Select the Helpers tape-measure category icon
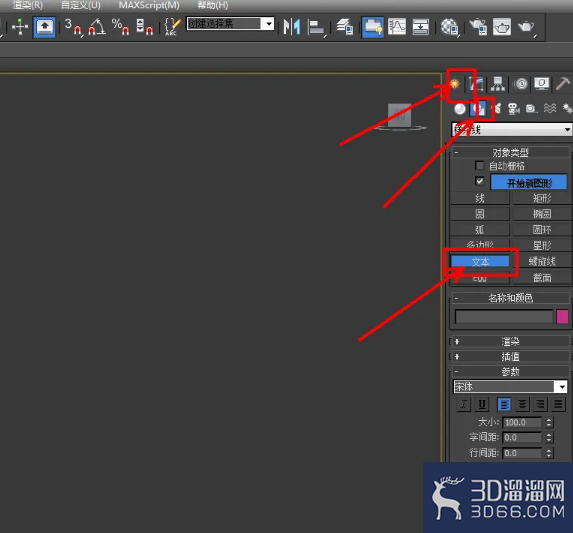The width and height of the screenshot is (573, 533). pyautogui.click(x=531, y=108)
